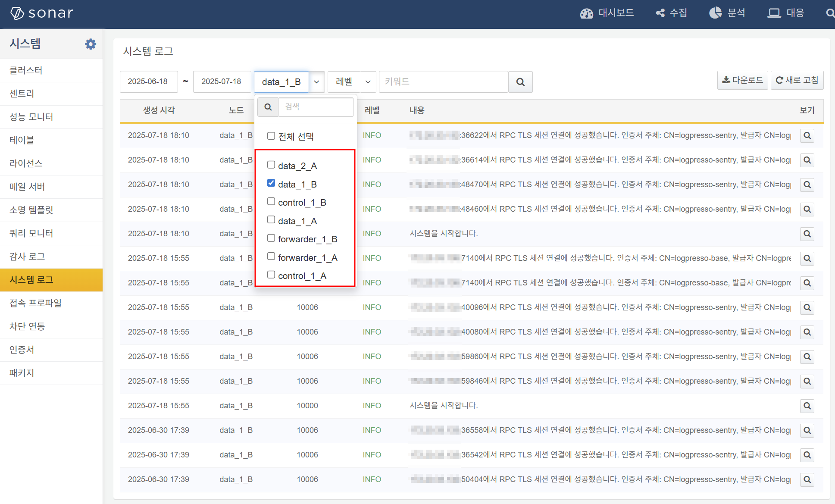Toggle the 전체 선택 checkbox
This screenshot has height=504, width=835.
click(x=271, y=136)
